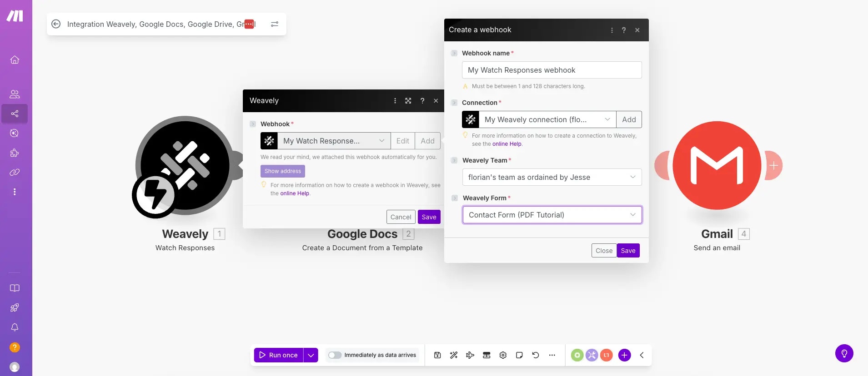Click Close in Create a webhook dialog

coord(604,251)
